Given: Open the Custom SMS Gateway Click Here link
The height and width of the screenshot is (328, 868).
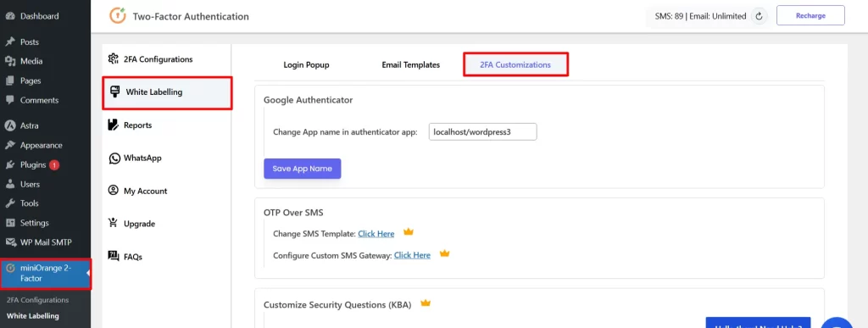Looking at the screenshot, I should point(412,256).
